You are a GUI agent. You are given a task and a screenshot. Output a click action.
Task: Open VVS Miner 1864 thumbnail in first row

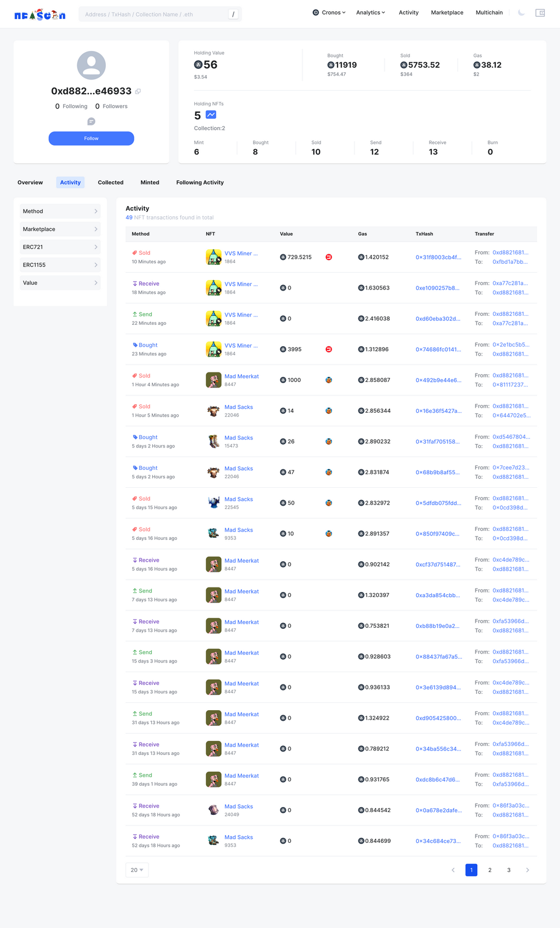pos(213,257)
